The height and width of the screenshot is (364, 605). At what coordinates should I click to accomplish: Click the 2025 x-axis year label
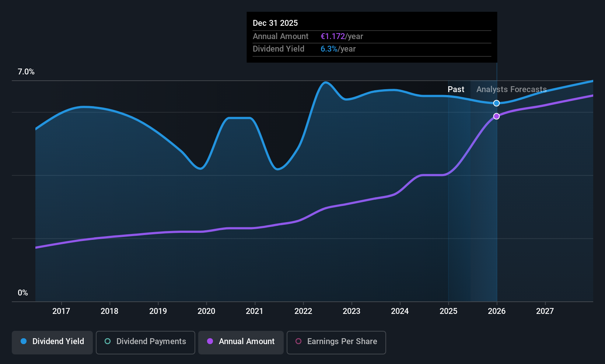(448, 311)
